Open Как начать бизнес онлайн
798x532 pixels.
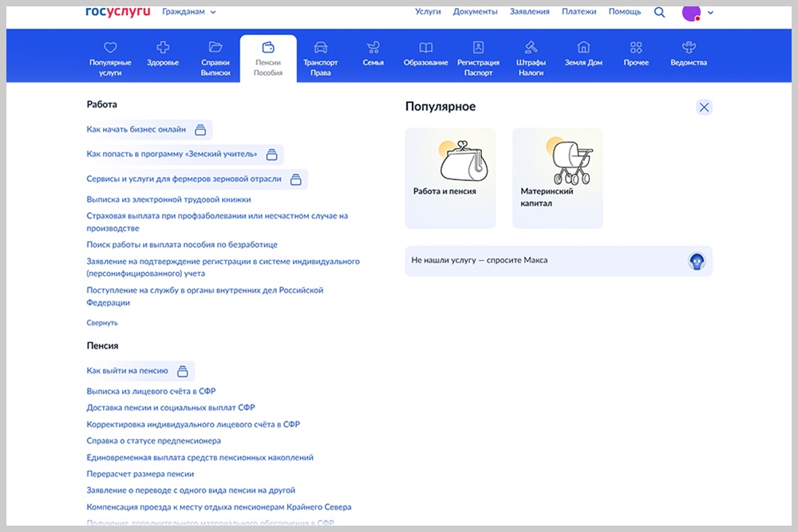pyautogui.click(x=136, y=130)
